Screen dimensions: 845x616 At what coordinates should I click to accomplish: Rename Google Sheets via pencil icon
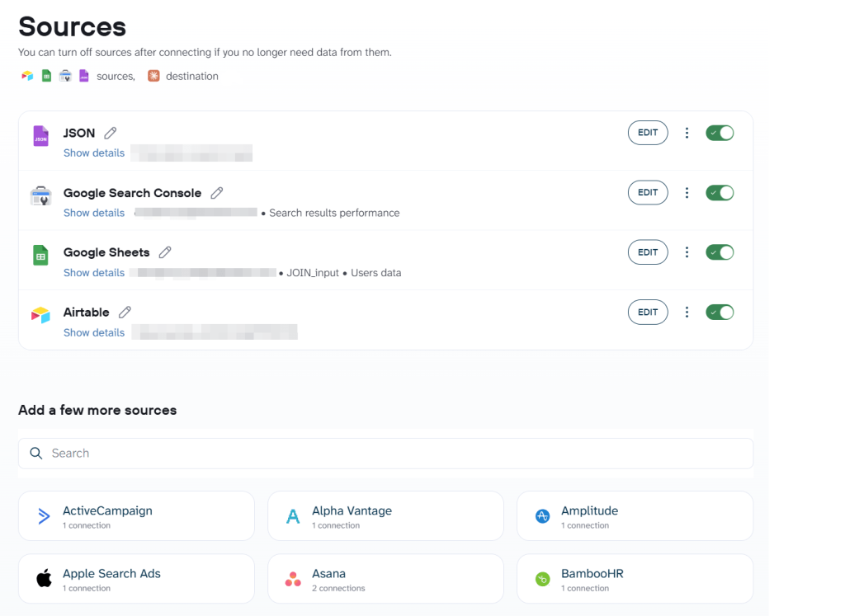coord(165,252)
